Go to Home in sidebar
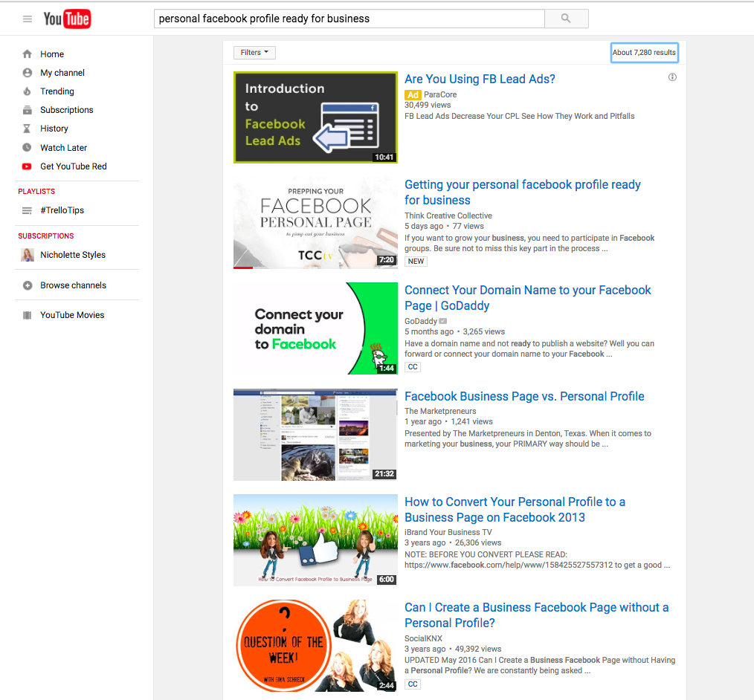The height and width of the screenshot is (700, 754). pyautogui.click(x=52, y=54)
